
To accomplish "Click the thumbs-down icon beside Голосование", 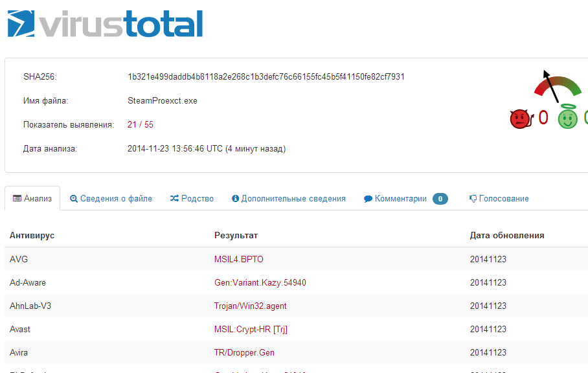I will click(x=473, y=199).
